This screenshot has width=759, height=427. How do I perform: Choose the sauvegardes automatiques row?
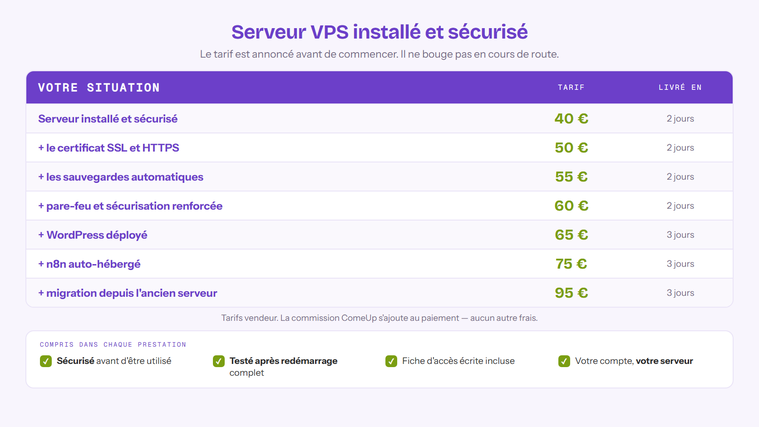[380, 177]
